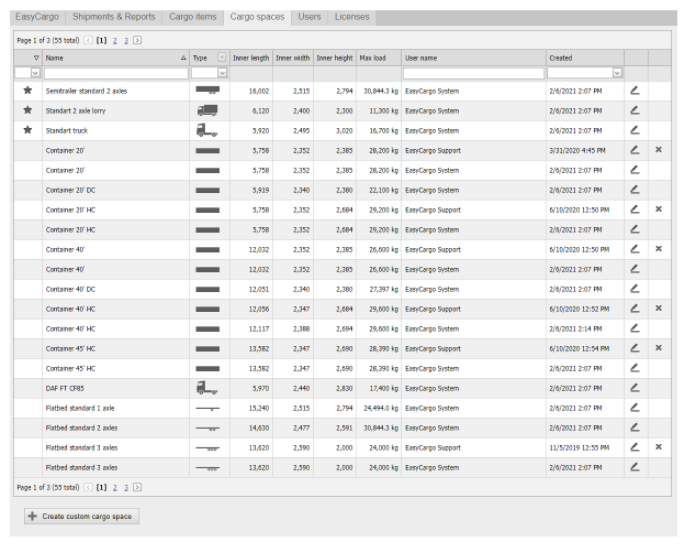
Task: Edit the DAF FT CF85 cargo space
Action: pos(634,388)
